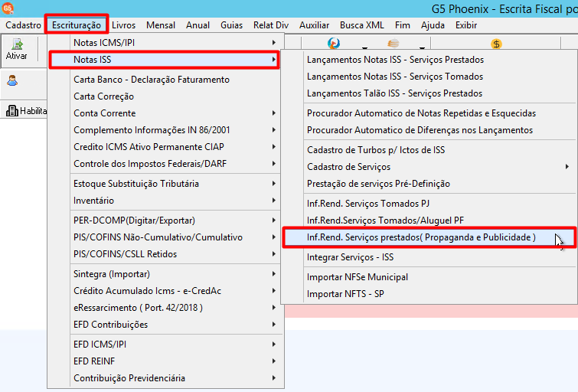Open dropdown arrow beside circular toolbar icon
This screenshot has width=578, height=392.
click(x=364, y=47)
